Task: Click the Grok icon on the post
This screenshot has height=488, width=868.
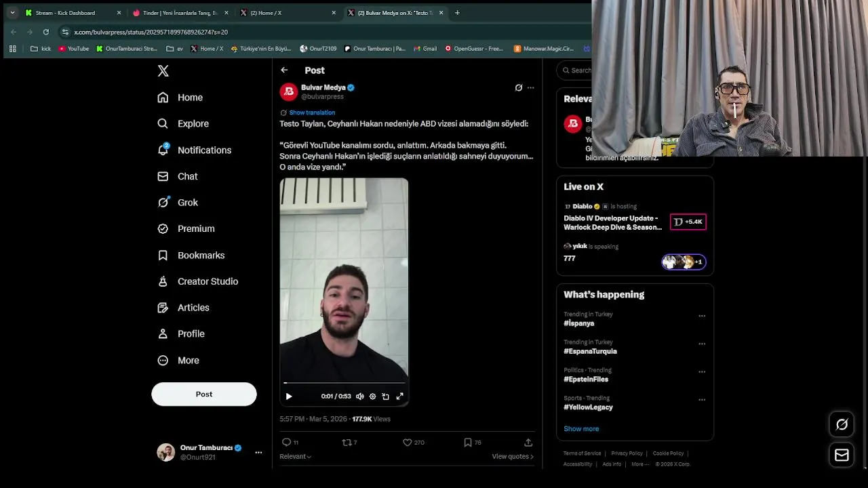Action: point(519,87)
